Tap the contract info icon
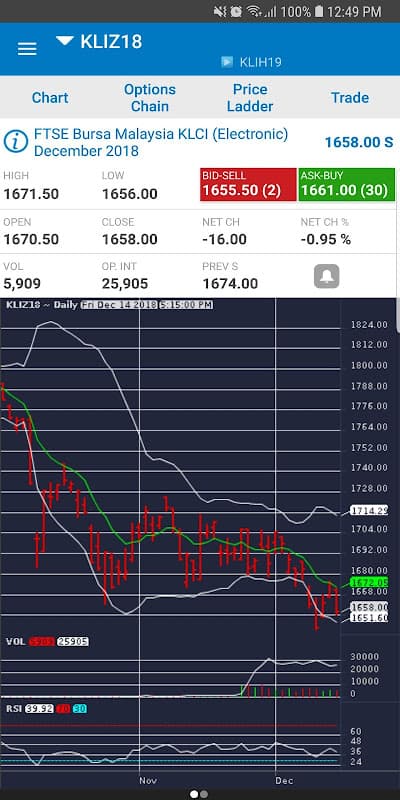The image size is (400, 800). [x=16, y=141]
